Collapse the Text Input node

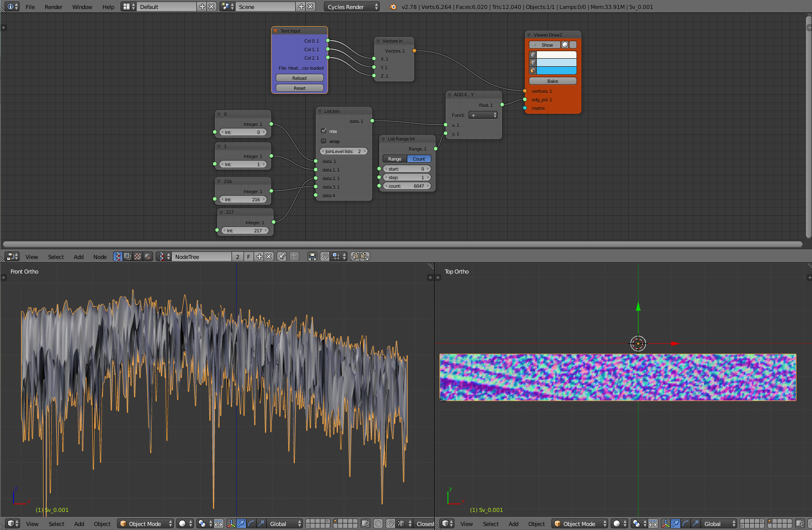[275, 31]
